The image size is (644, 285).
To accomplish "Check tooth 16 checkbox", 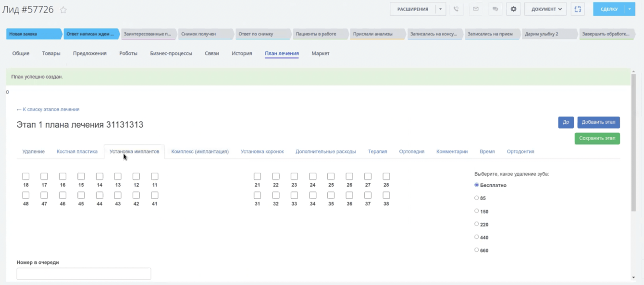I will pyautogui.click(x=62, y=177).
